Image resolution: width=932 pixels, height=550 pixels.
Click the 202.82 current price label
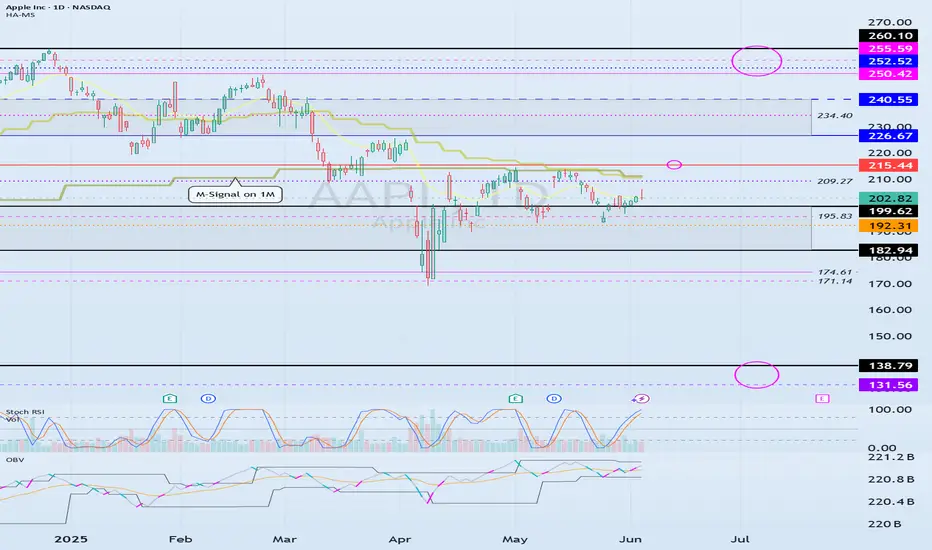click(x=888, y=199)
